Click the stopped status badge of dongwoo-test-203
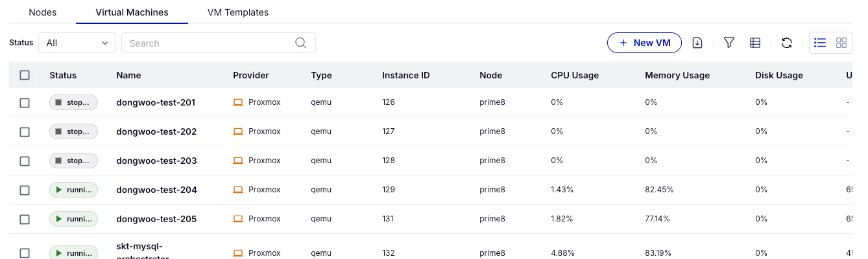 (x=73, y=161)
